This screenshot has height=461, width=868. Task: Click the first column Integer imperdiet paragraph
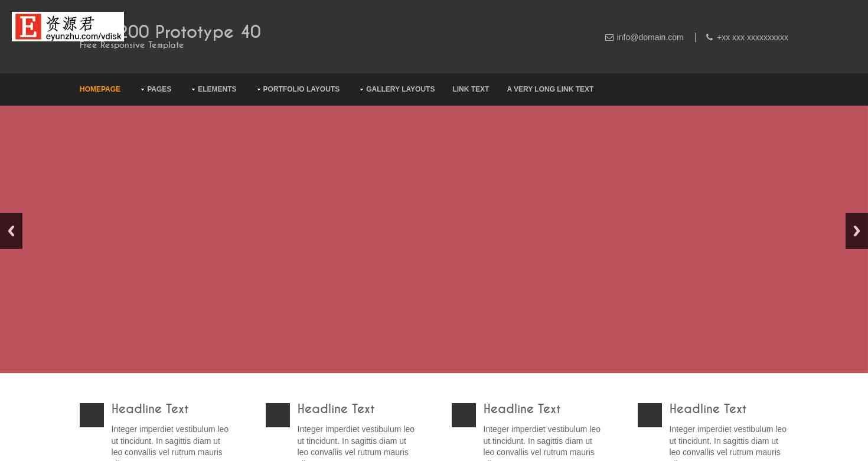tap(170, 442)
